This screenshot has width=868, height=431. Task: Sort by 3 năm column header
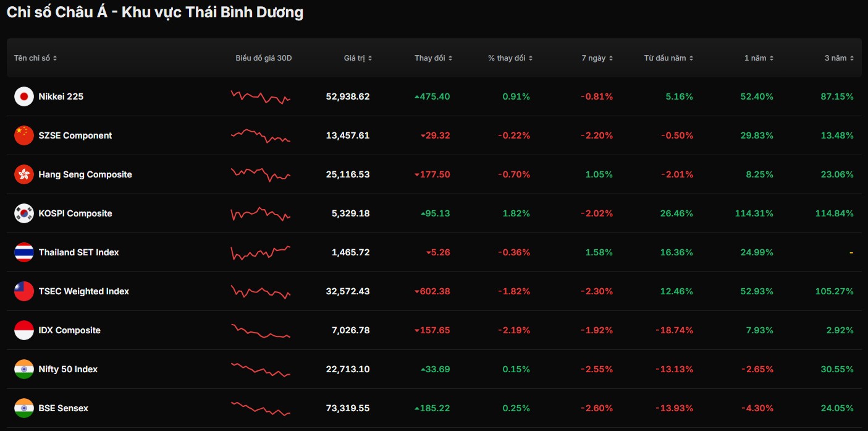click(839, 58)
